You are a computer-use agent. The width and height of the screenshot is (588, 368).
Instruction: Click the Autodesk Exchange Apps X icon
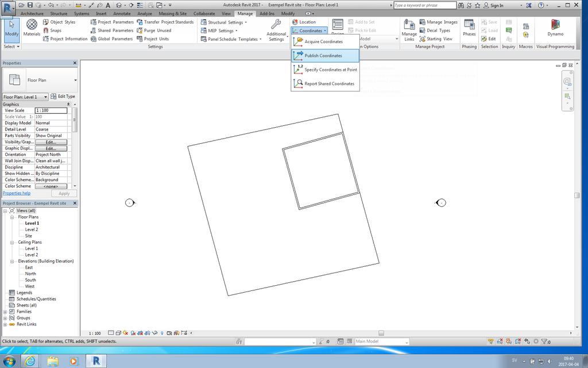pyautogui.click(x=529, y=5)
